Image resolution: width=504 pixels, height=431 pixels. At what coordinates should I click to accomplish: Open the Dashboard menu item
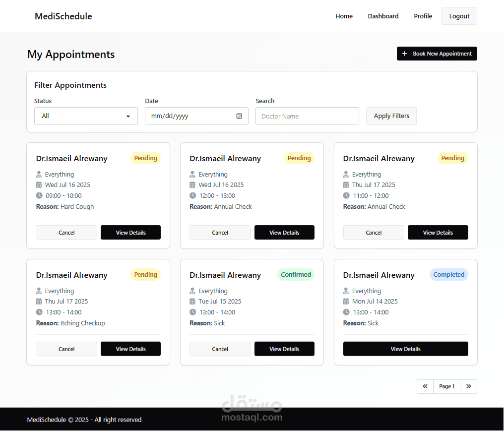click(383, 16)
